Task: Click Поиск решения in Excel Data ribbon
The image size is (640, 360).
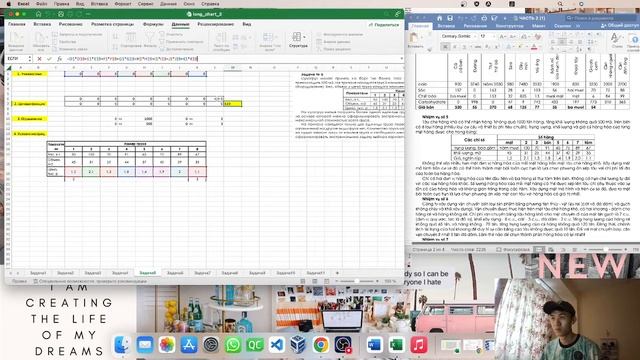Action: tap(334, 49)
